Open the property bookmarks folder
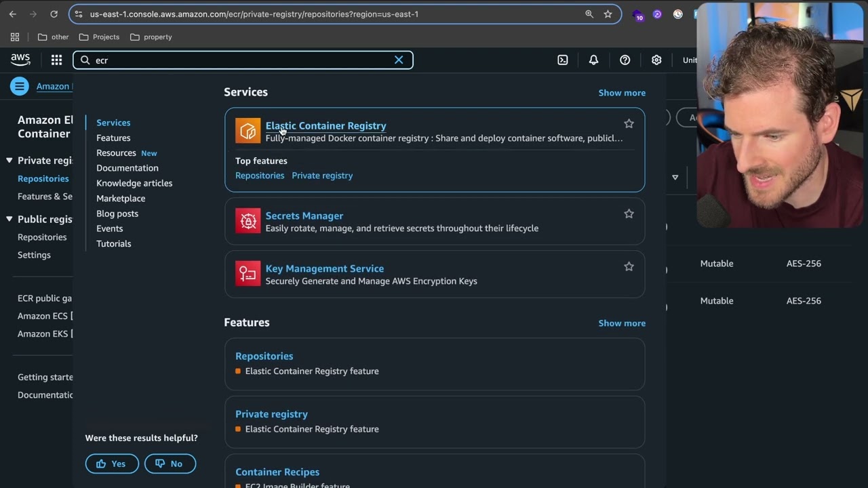This screenshot has width=868, height=488. click(x=151, y=37)
